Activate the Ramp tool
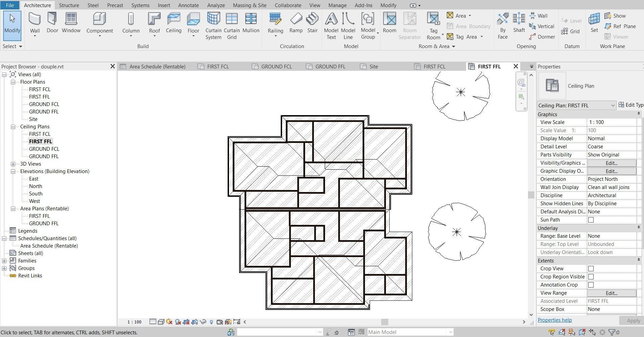 (x=296, y=23)
